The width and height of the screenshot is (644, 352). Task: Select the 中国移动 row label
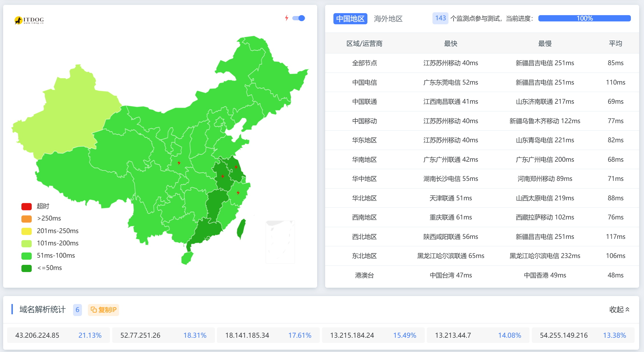[x=364, y=121]
